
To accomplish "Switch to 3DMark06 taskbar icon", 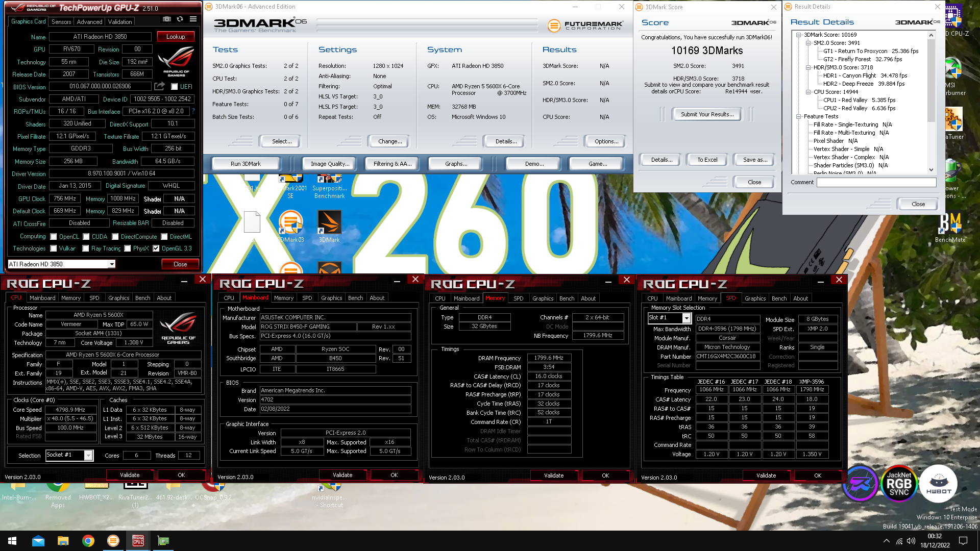I will click(113, 541).
